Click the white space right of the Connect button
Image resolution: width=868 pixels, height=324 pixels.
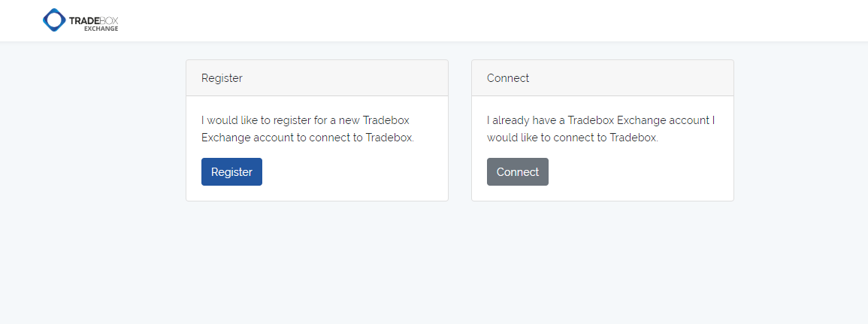click(640, 171)
